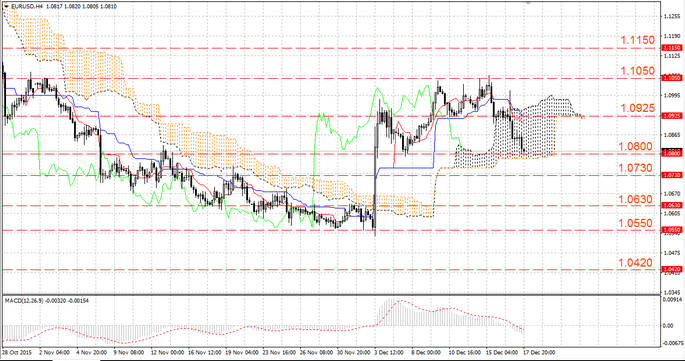Click the large orange 1.0800 level label
The height and width of the screenshot is (361, 685).
pos(636,146)
